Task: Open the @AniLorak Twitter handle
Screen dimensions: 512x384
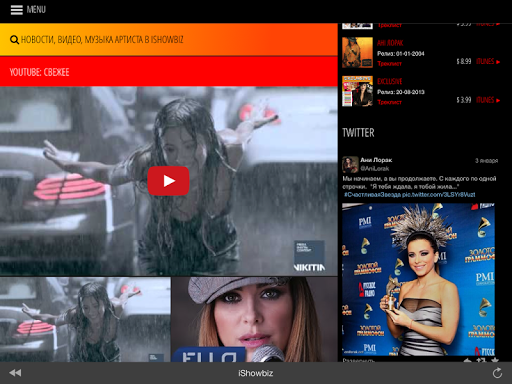Action: pos(375,169)
